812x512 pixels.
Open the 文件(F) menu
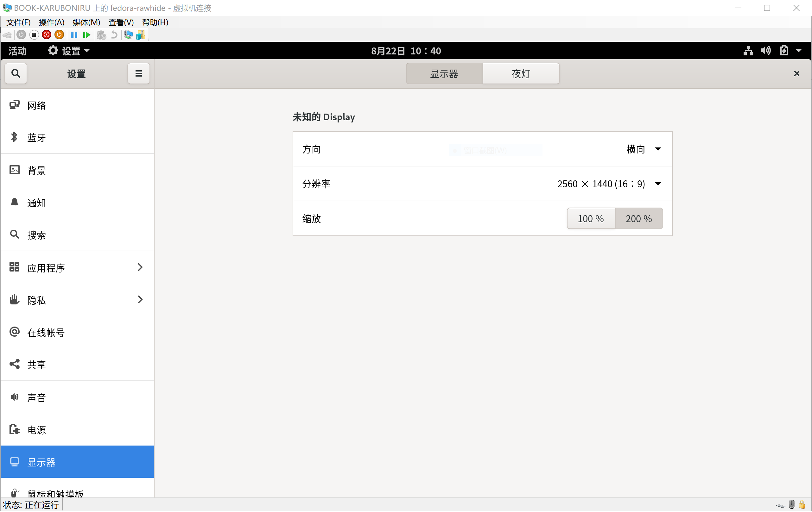coord(18,22)
